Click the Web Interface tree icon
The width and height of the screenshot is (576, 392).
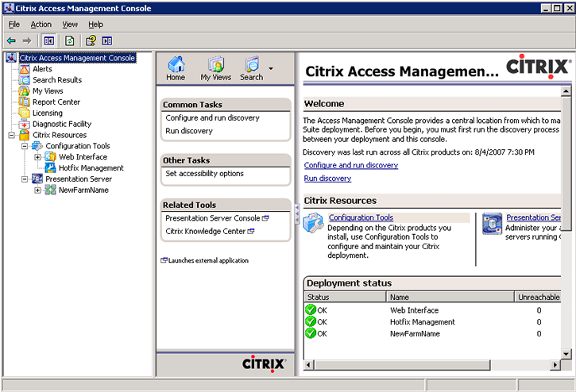pyautogui.click(x=50, y=157)
